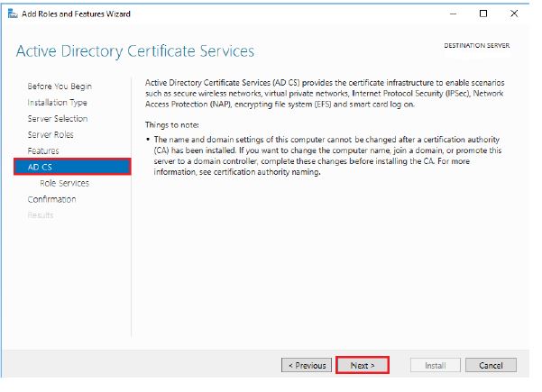Select the AD CS step
This screenshot has width=542, height=392.
[x=72, y=167]
